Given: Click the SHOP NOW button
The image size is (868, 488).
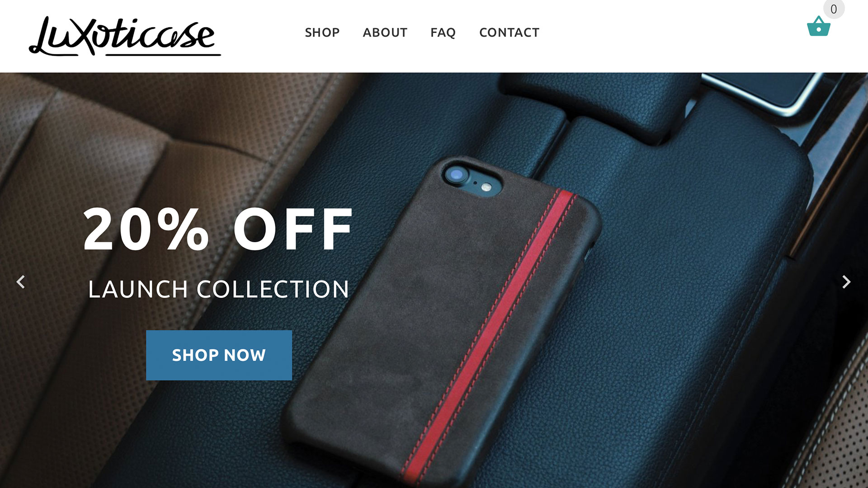Looking at the screenshot, I should (x=219, y=355).
